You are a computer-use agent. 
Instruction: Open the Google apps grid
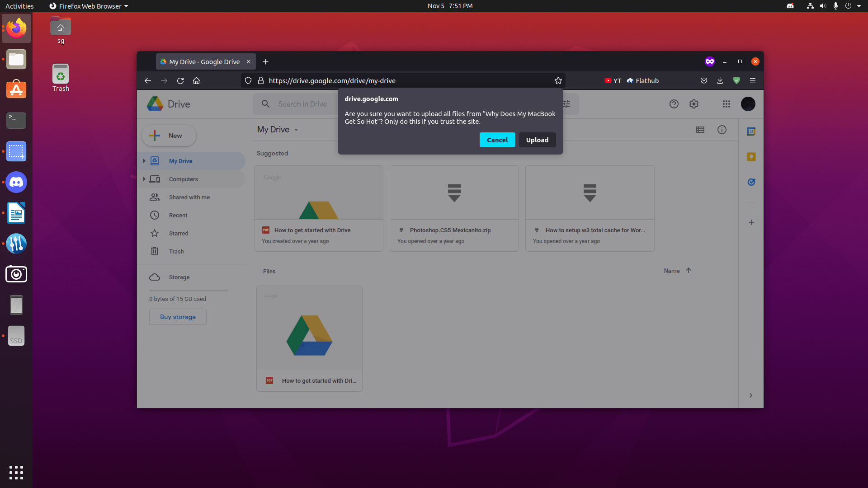[726, 104]
